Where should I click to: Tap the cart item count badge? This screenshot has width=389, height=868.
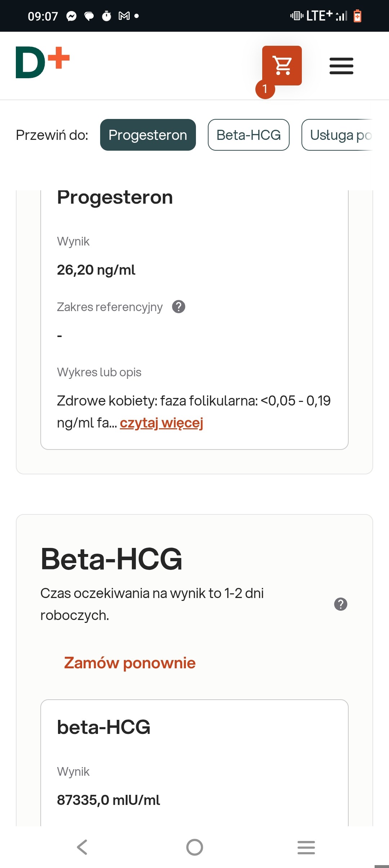point(265,89)
